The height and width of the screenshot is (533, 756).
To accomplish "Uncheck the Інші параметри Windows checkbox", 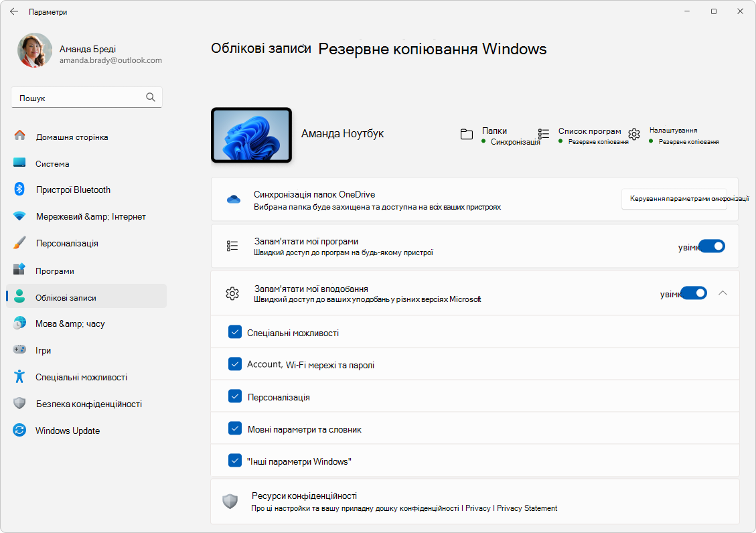I will coord(235,460).
